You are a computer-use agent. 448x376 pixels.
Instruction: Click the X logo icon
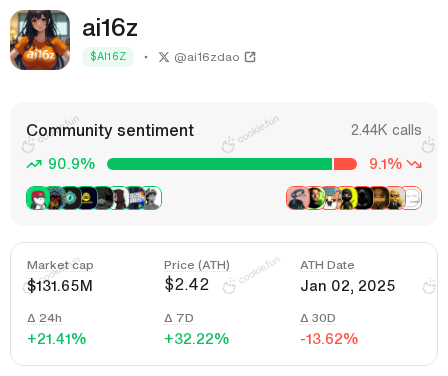pos(164,57)
